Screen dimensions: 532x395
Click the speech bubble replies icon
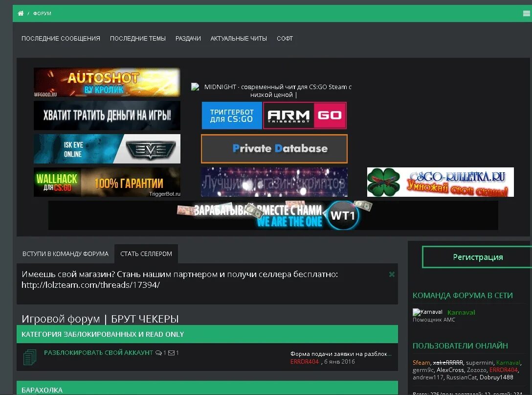(158, 353)
